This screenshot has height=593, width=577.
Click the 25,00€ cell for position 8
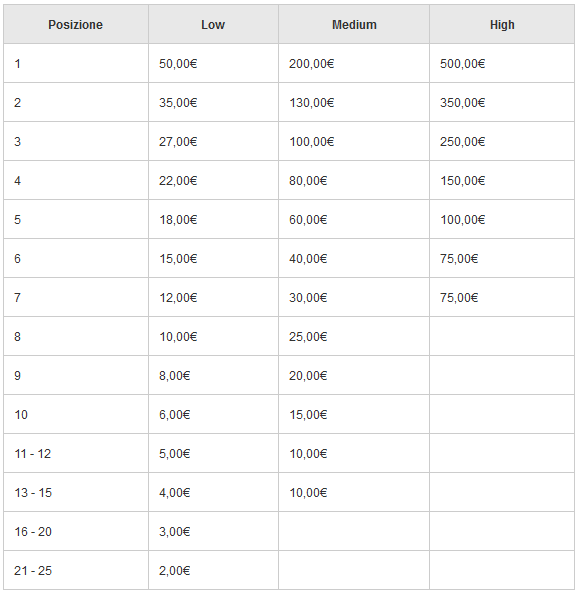point(354,336)
